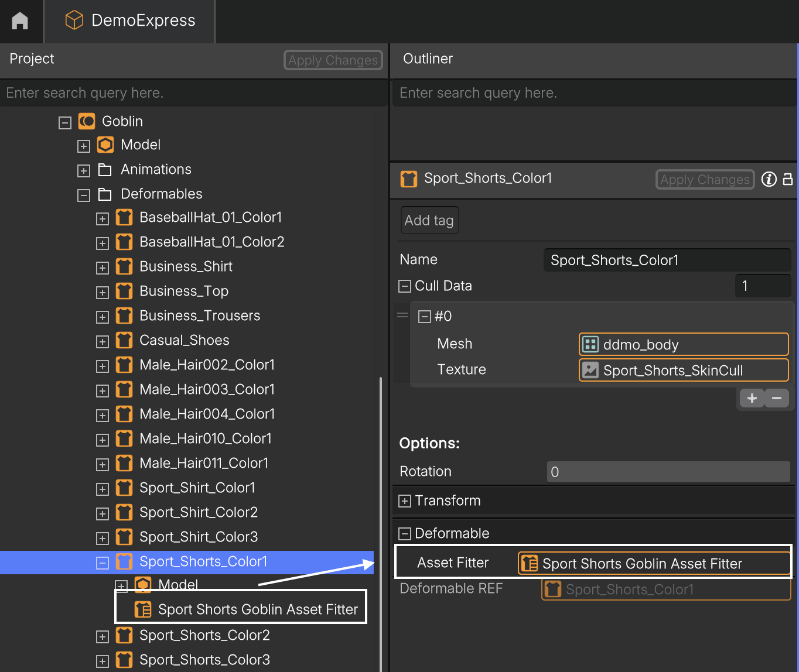Image resolution: width=799 pixels, height=672 pixels.
Task: Expand the Business_Shirt node
Action: click(x=103, y=268)
